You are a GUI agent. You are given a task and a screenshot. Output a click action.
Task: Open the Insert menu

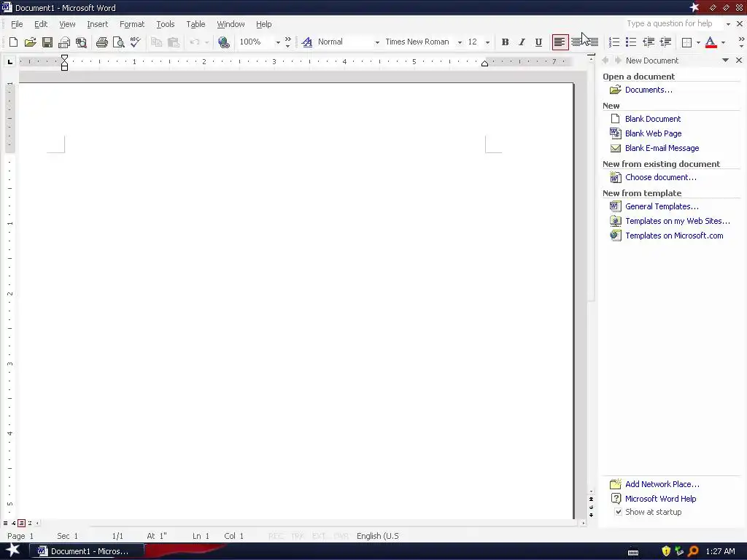tap(97, 24)
